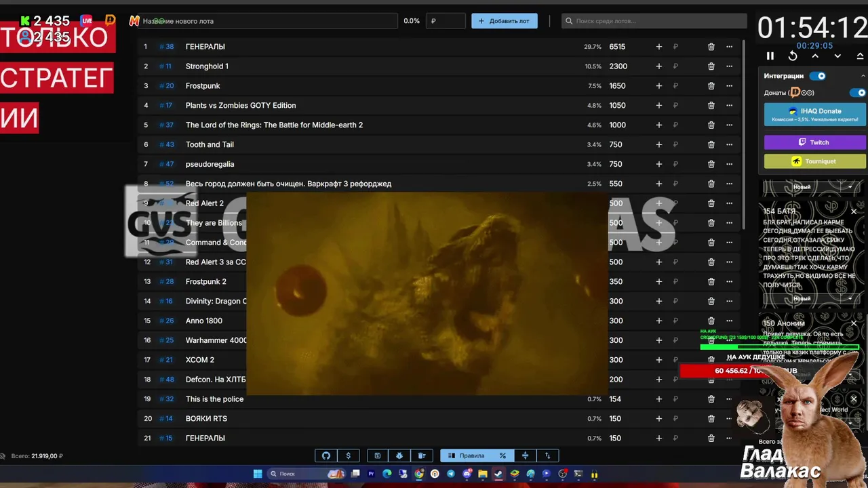The image size is (868, 488).
Task: Click plus icon for Tooth and Tail lot
Action: click(658, 144)
